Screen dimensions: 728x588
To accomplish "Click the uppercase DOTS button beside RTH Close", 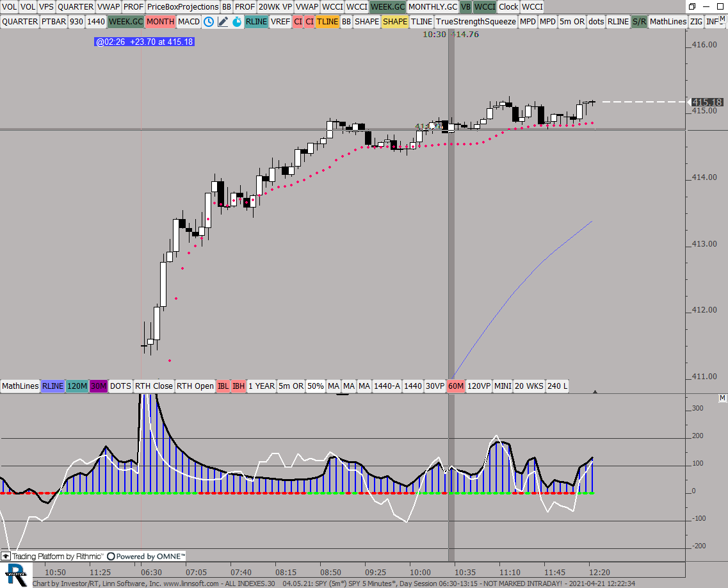I will click(x=121, y=386).
